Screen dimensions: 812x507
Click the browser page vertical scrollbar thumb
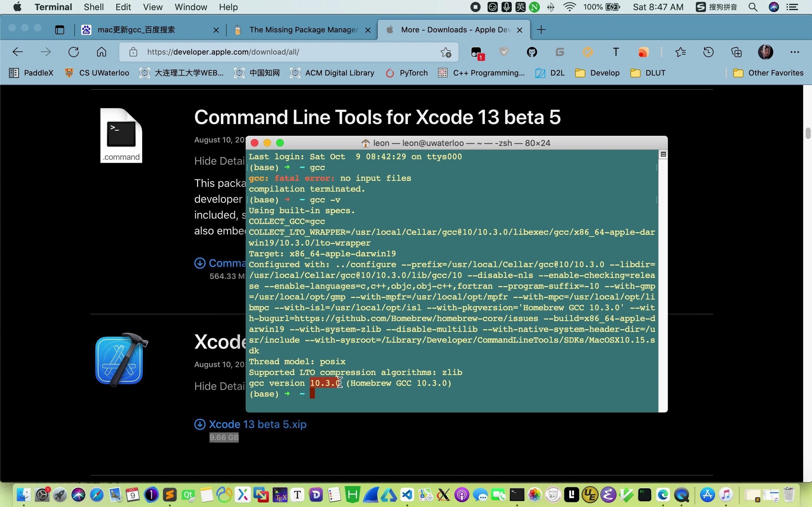pyautogui.click(x=808, y=133)
